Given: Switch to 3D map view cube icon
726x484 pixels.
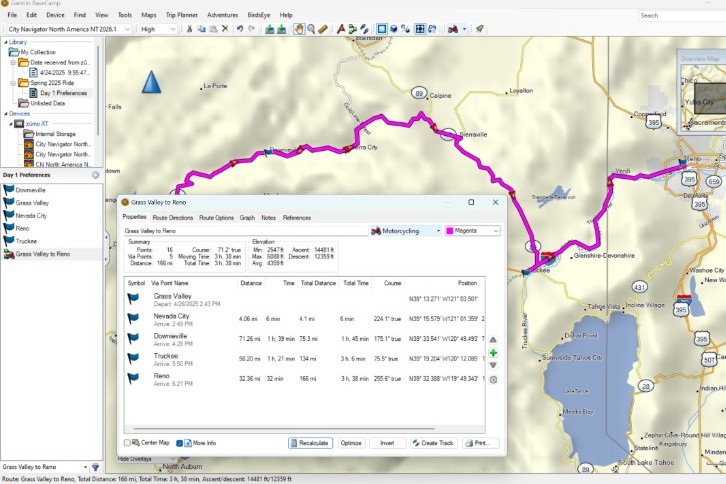Looking at the screenshot, I should point(394,29).
